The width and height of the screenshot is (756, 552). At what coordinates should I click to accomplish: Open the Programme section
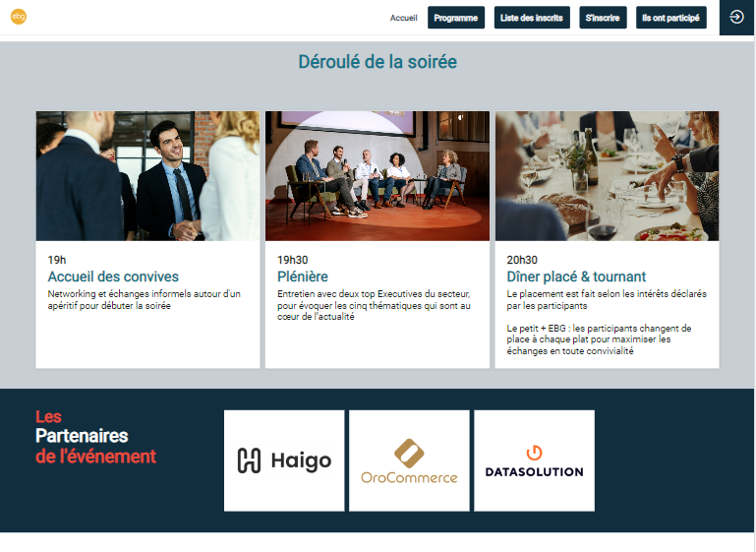455,18
